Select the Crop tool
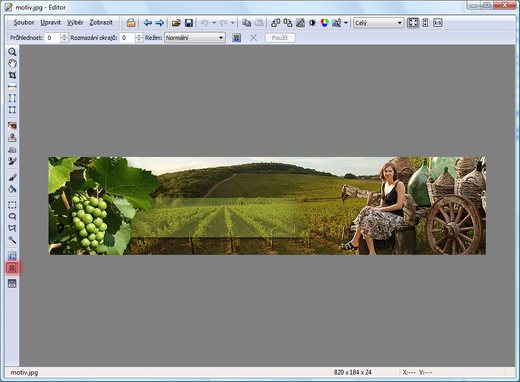The width and height of the screenshot is (520, 382). tap(12, 75)
